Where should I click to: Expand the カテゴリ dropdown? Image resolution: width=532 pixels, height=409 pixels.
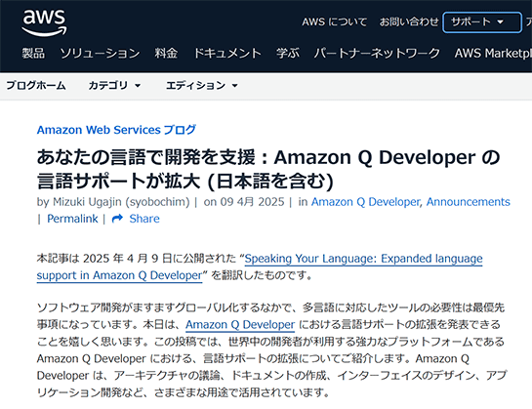click(114, 85)
